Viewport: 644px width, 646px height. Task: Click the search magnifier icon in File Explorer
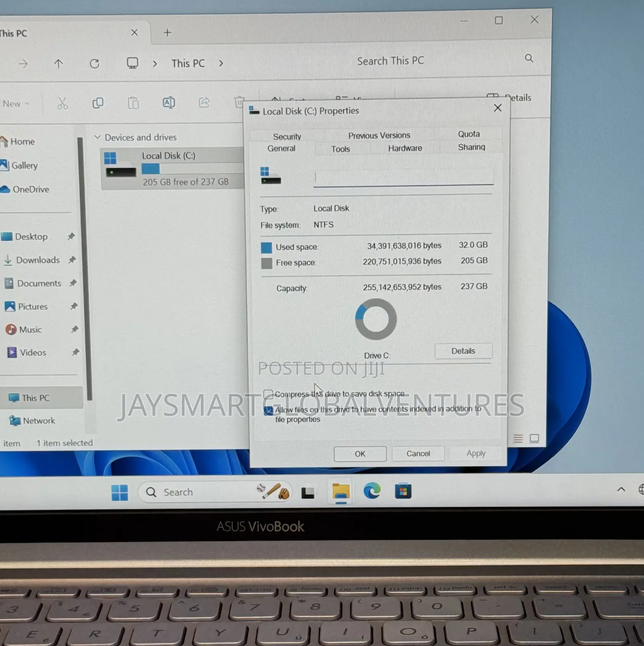pyautogui.click(x=529, y=59)
